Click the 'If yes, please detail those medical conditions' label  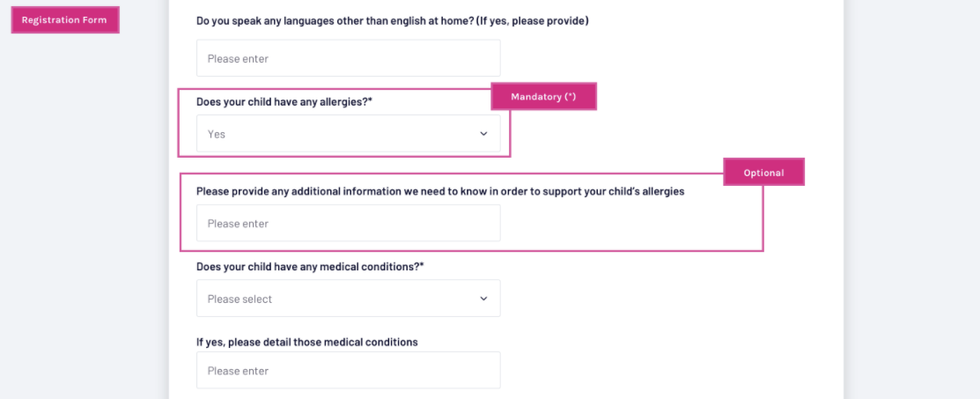tap(306, 342)
